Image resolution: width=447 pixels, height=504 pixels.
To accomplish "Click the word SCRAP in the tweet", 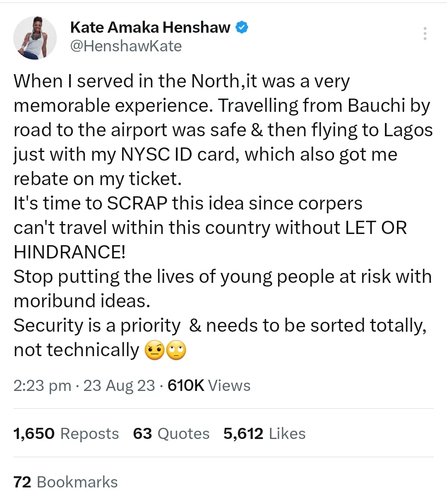I will [x=137, y=203].
